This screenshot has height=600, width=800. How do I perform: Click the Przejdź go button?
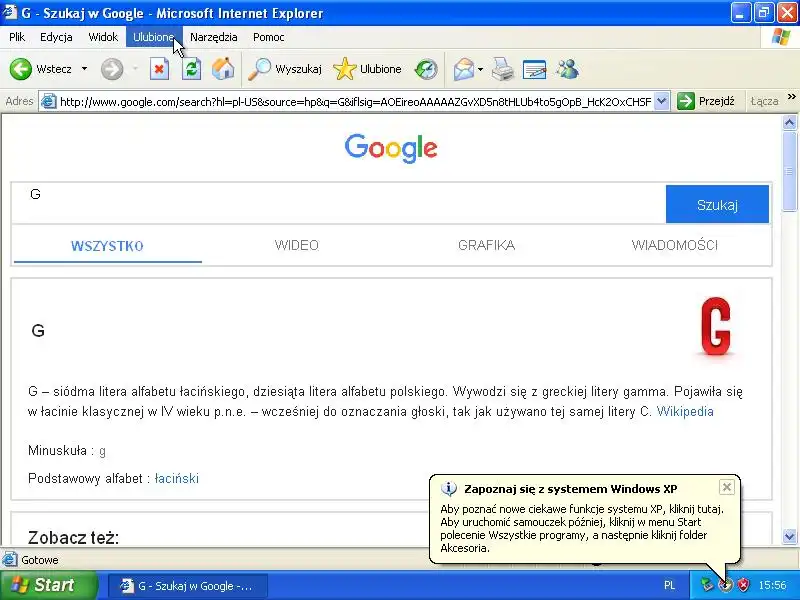pyautogui.click(x=706, y=101)
